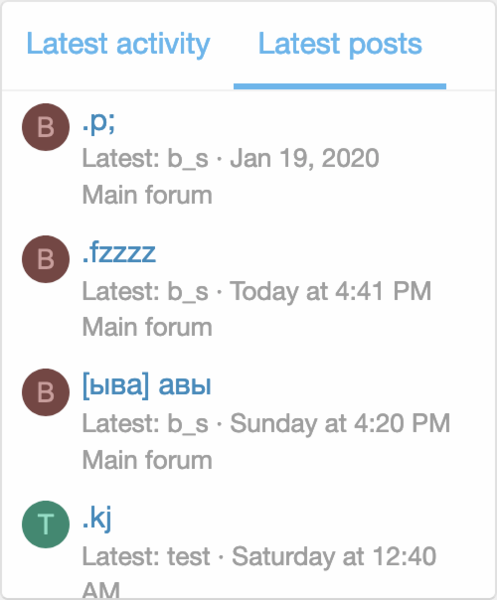Click the Sunday at 4:20 PM timestamp
This screenshot has height=600, width=497.
point(340,424)
